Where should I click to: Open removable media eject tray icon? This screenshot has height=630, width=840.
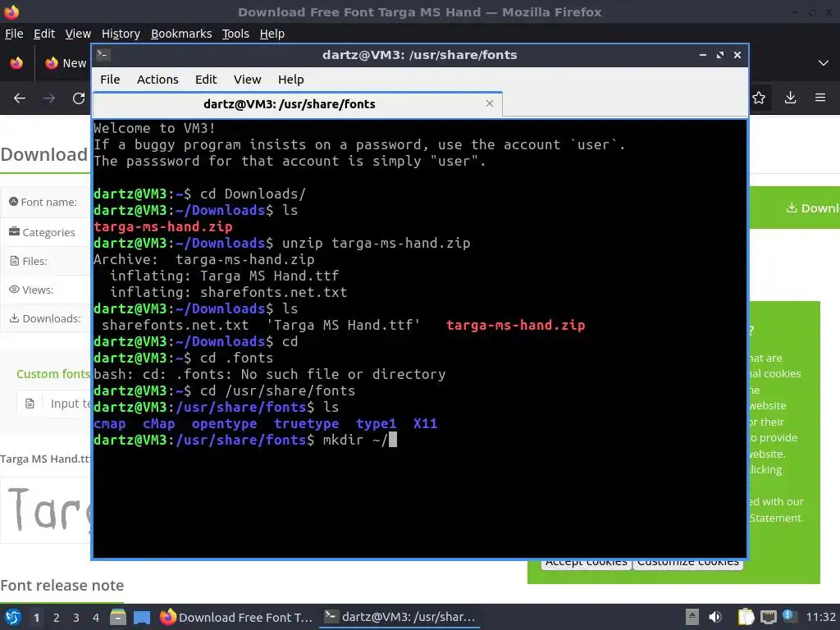click(692, 617)
